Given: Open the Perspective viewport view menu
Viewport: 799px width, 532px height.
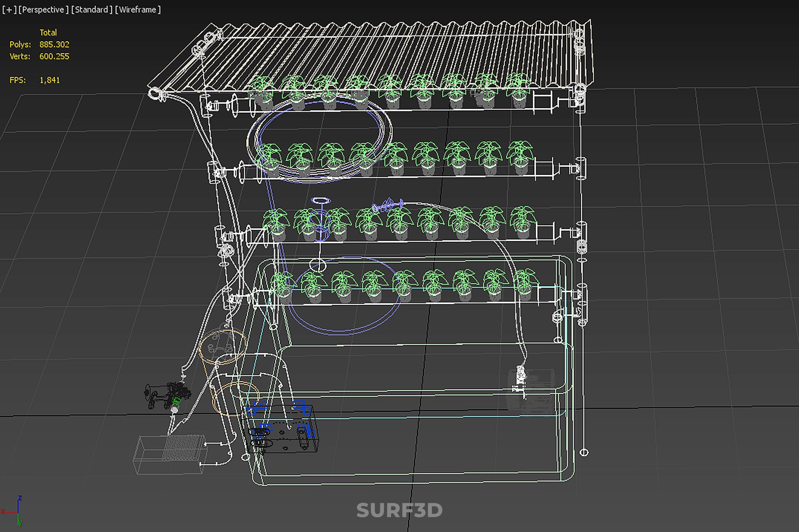Looking at the screenshot, I should coord(43,10).
